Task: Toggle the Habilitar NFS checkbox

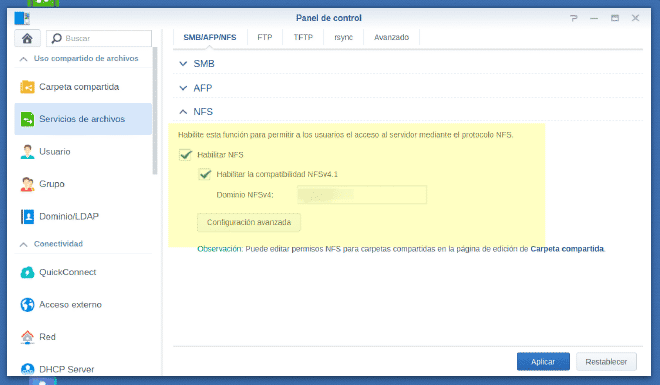Action: (185, 155)
